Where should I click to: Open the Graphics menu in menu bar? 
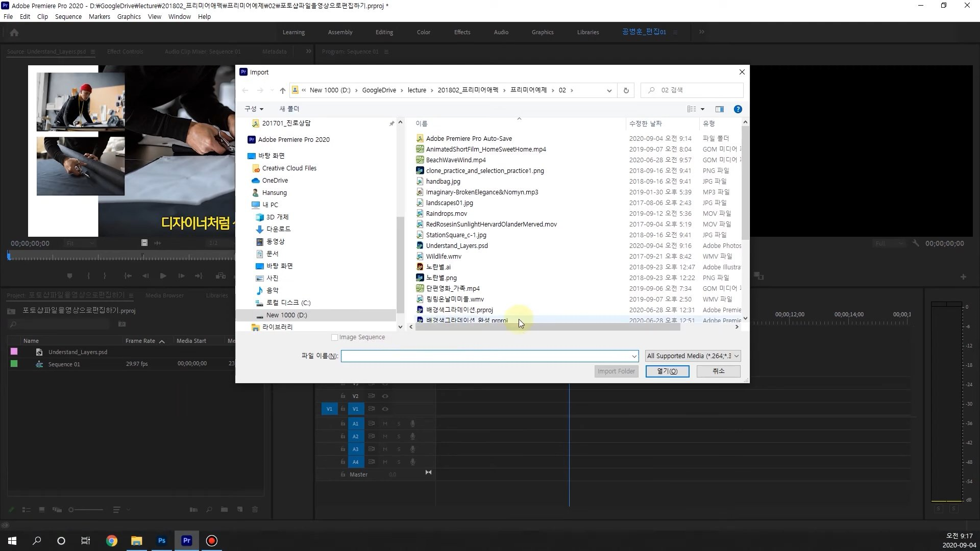pos(129,17)
